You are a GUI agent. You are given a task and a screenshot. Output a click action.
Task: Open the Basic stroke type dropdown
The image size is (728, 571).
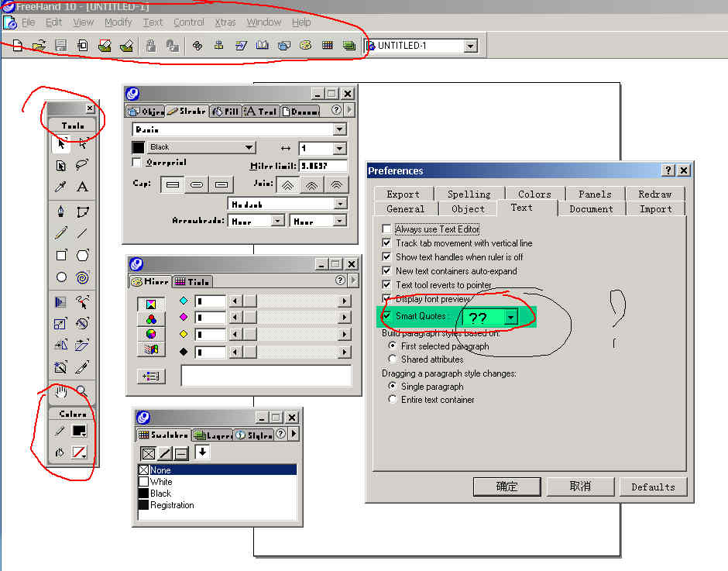340,129
